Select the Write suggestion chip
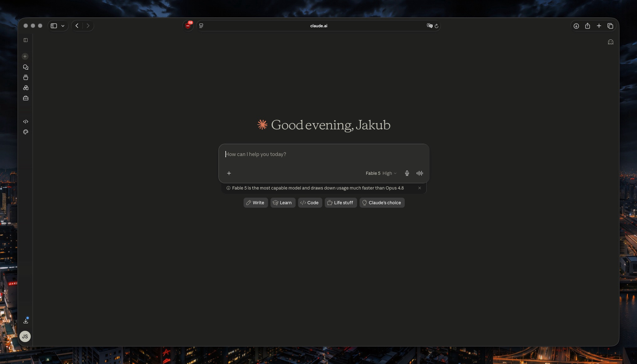The image size is (637, 364). (255, 203)
